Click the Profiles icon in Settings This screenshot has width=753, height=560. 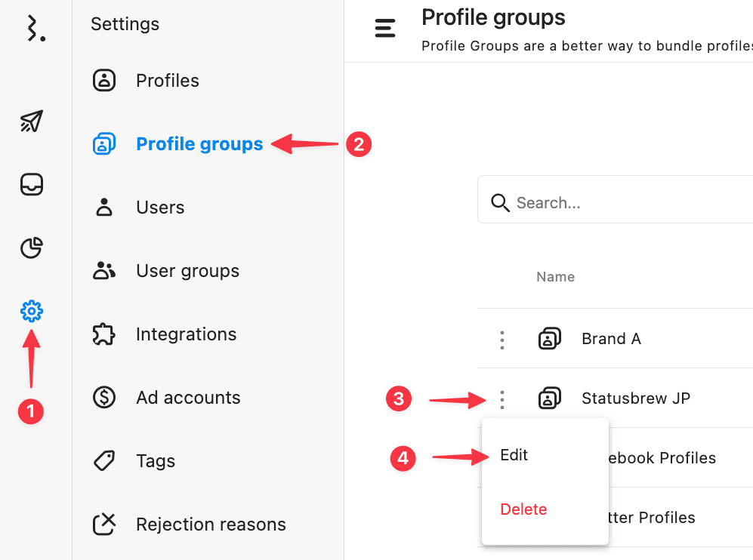click(104, 80)
